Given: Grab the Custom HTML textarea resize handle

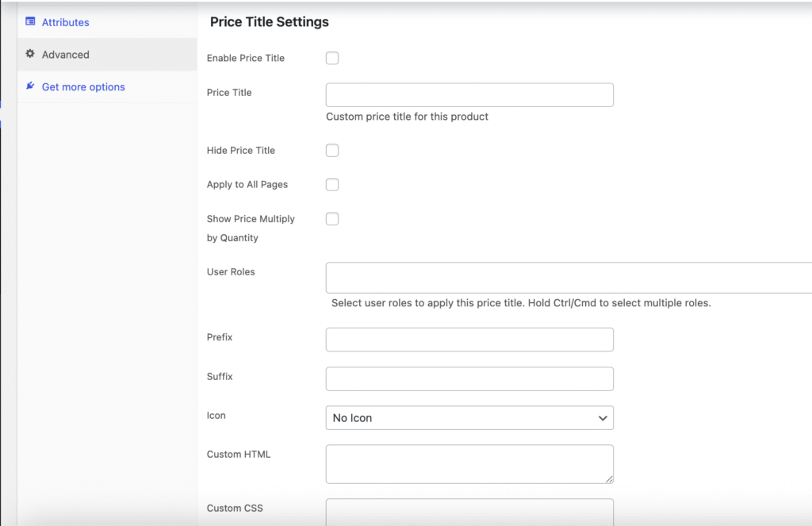Looking at the screenshot, I should click(609, 478).
